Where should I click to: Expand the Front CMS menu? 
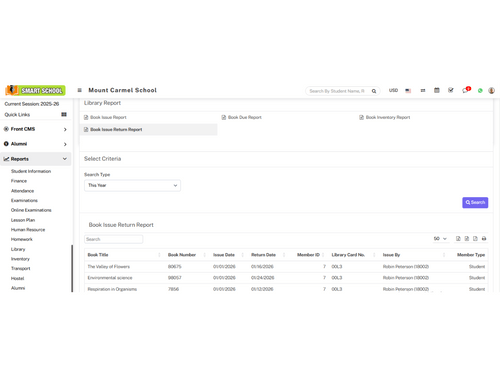pyautogui.click(x=35, y=129)
